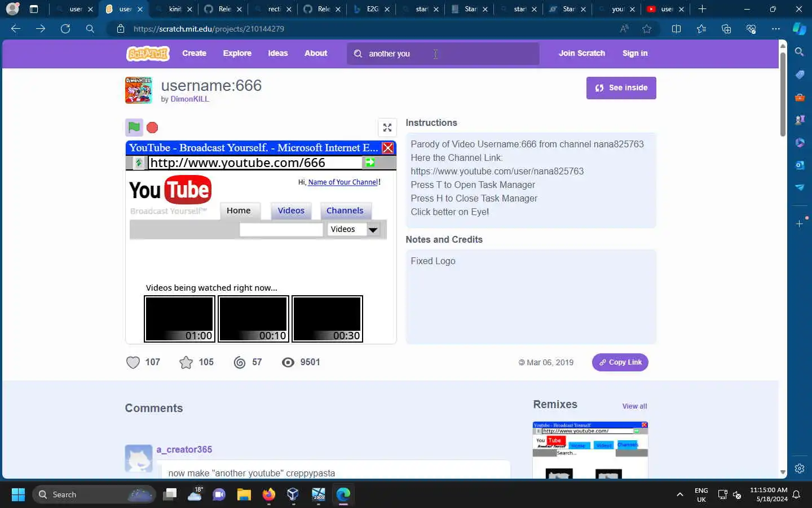The image size is (812, 508).
Task: Open Edge Collections icon
Action: 726,29
